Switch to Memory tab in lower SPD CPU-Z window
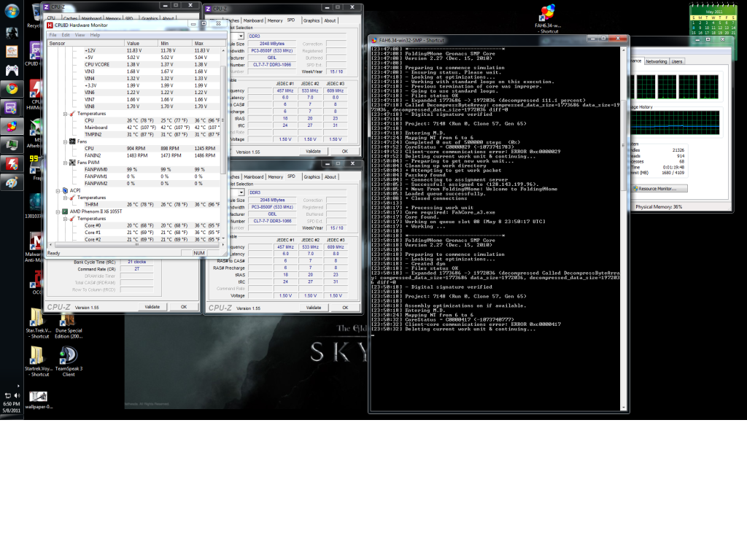The image size is (747, 560). (275, 177)
